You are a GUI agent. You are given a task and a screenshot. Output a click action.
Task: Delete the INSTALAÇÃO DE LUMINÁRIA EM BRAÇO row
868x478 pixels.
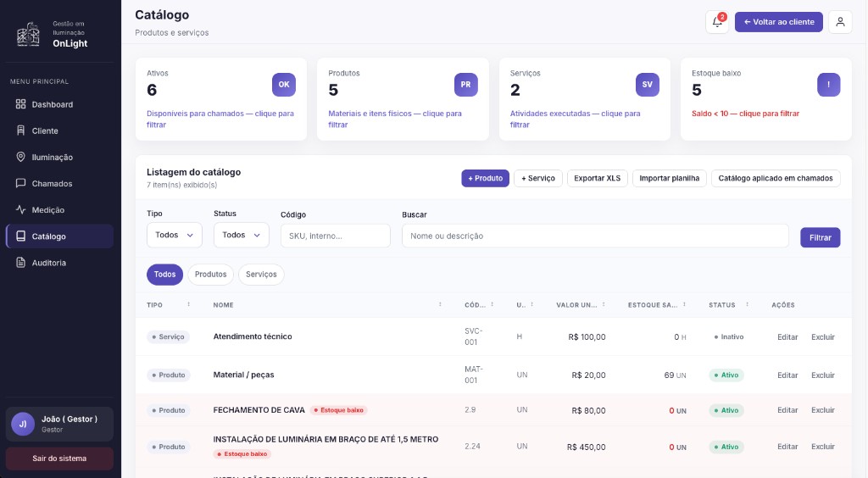pos(822,447)
